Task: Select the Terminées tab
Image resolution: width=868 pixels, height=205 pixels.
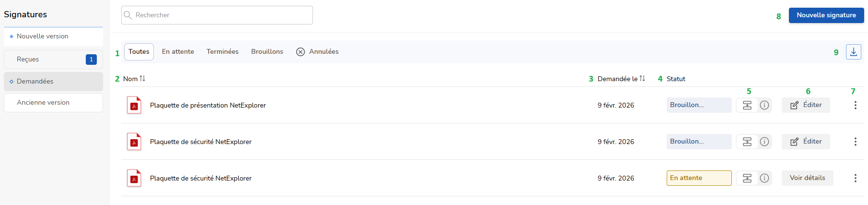Action: point(222,52)
